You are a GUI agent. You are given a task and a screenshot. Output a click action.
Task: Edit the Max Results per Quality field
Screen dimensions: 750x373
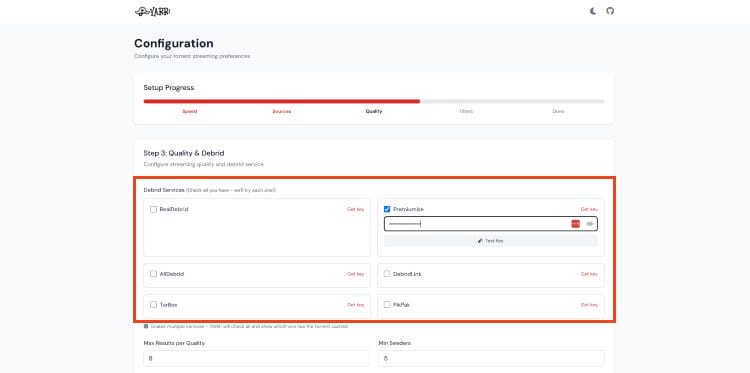256,358
